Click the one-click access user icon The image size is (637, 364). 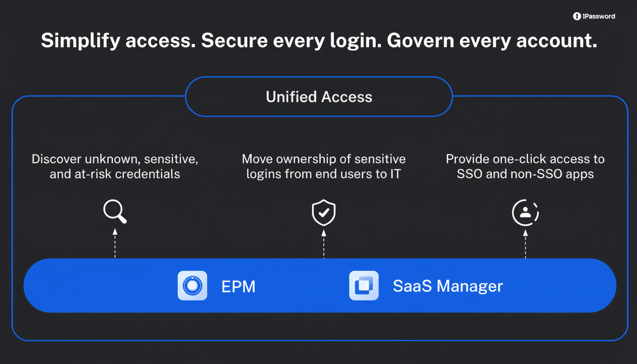(x=525, y=213)
